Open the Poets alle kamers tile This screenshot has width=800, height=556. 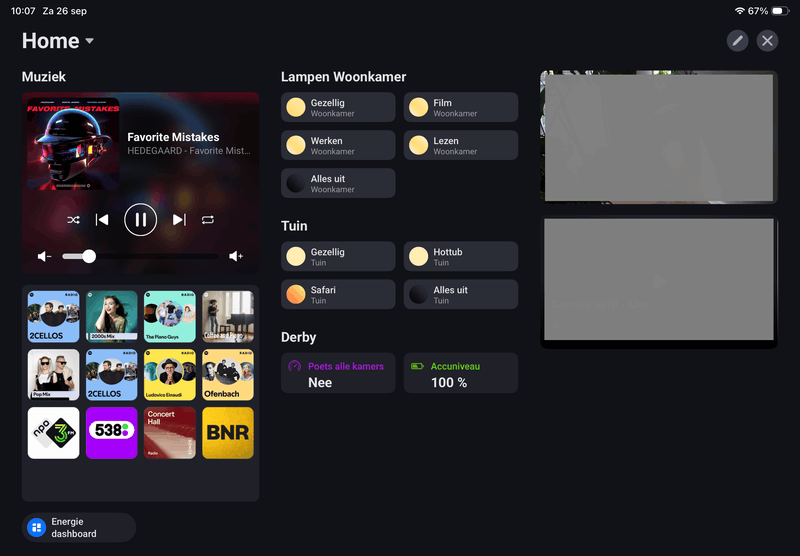338,373
